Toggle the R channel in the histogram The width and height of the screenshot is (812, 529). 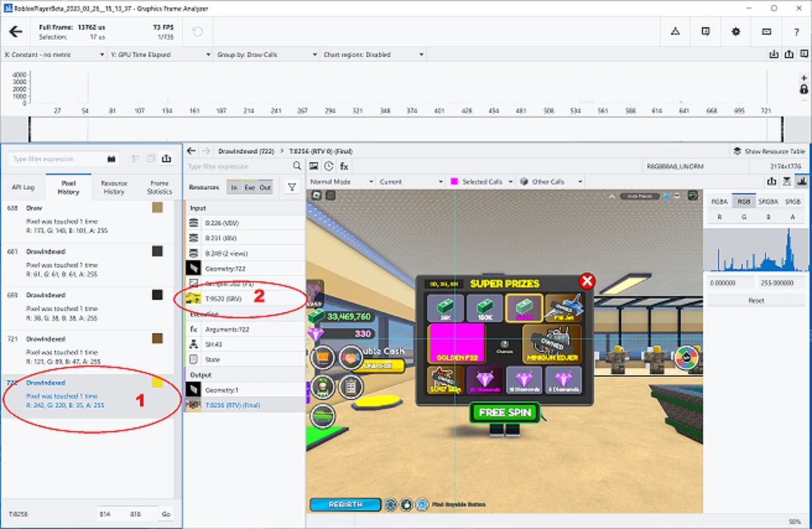[x=720, y=217]
